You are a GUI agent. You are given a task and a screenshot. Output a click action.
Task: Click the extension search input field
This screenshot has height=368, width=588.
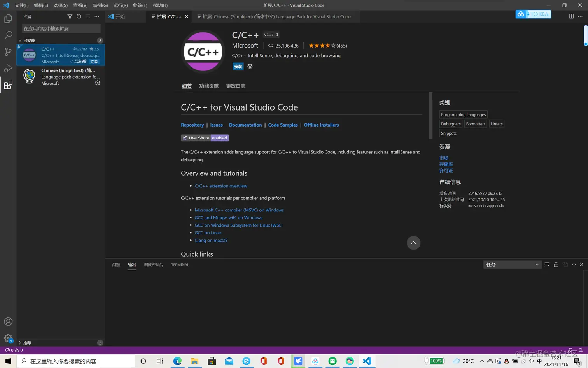tap(61, 29)
